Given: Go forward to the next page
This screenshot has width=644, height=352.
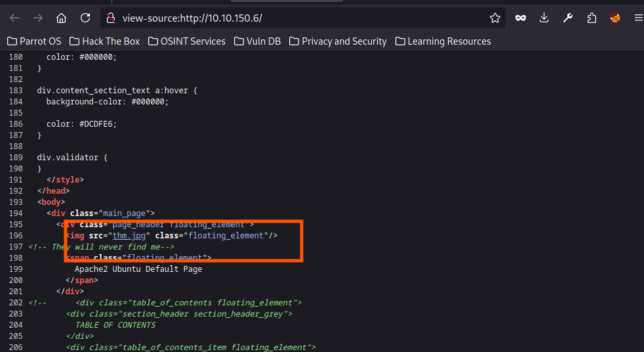Looking at the screenshot, I should (x=38, y=18).
